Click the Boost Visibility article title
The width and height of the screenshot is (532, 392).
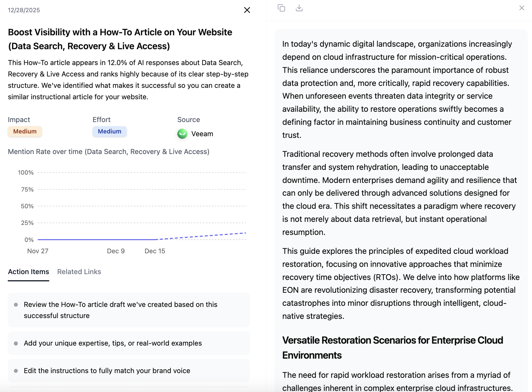pyautogui.click(x=120, y=39)
